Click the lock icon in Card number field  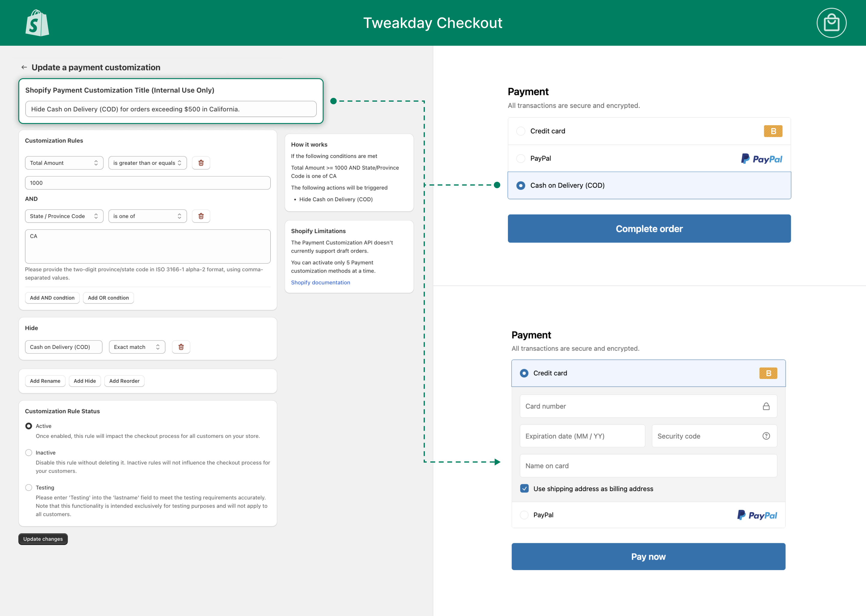[x=766, y=406]
